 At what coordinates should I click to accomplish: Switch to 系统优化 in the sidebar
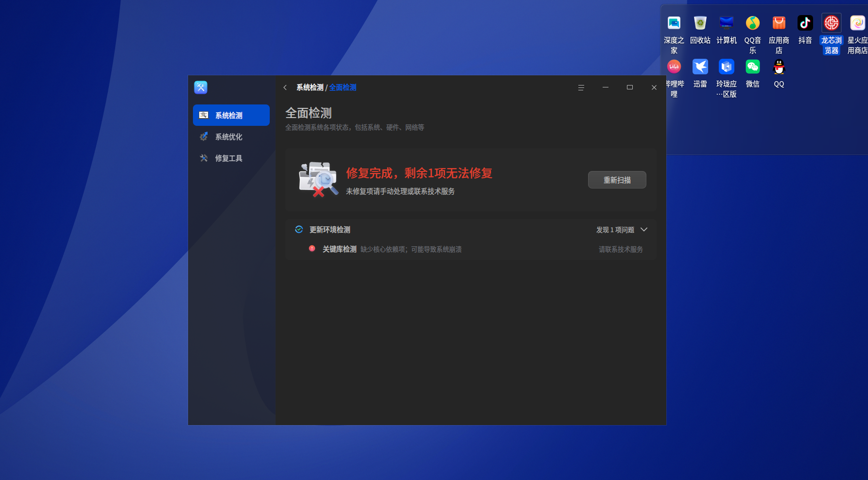click(x=231, y=137)
